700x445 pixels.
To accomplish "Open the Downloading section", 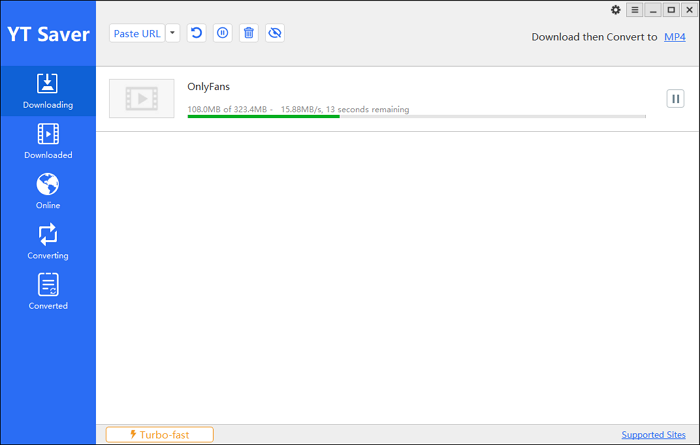I will [48, 91].
